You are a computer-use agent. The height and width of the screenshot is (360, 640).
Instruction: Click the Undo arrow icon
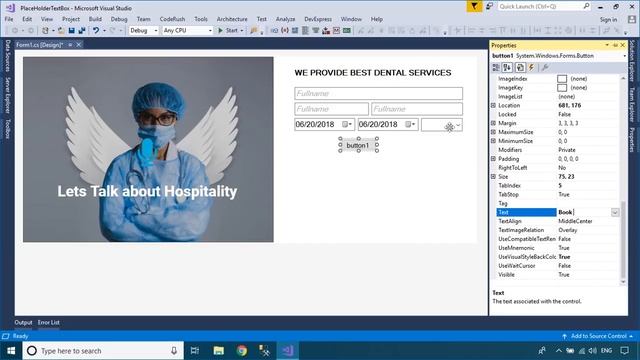coord(96,31)
